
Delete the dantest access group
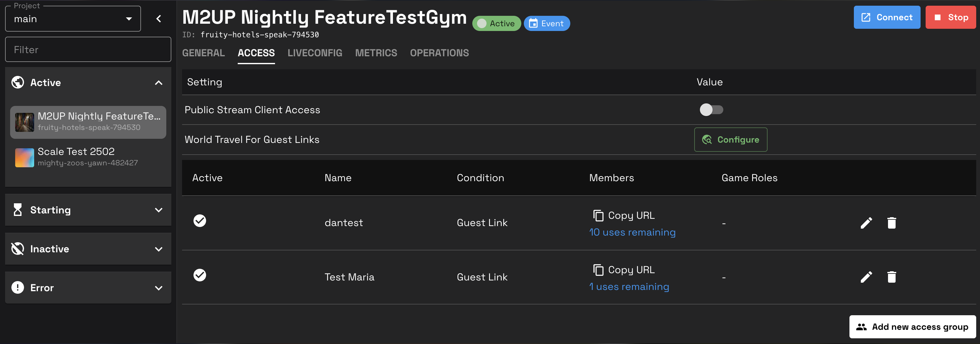[x=891, y=223]
